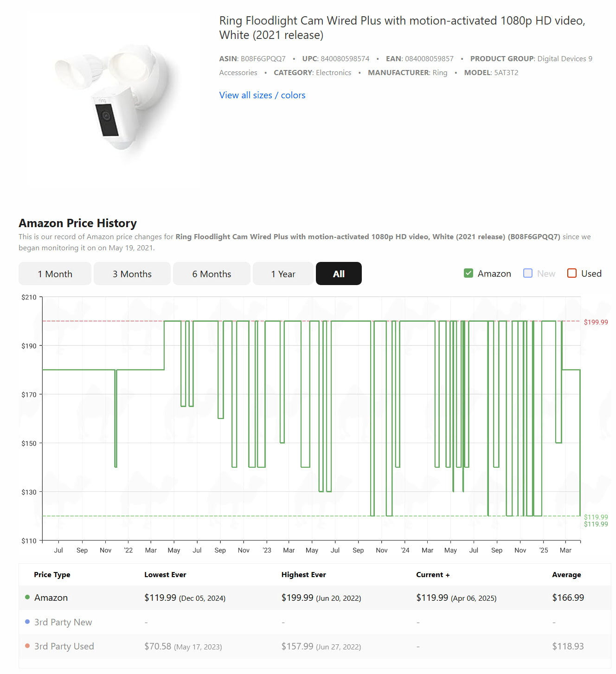The width and height of the screenshot is (616, 674).
Task: Click the '22 x-axis label
Action: coord(128,550)
